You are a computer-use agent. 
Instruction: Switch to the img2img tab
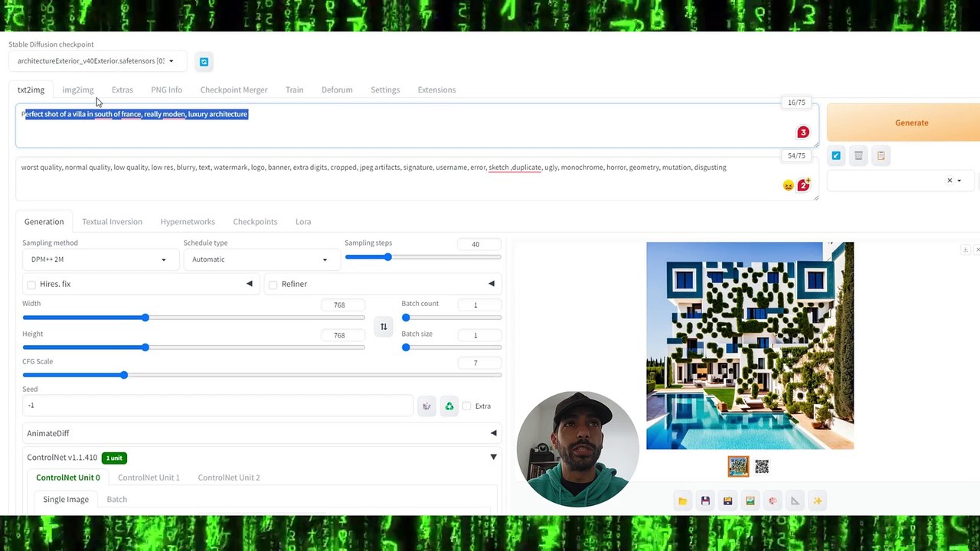click(x=78, y=90)
